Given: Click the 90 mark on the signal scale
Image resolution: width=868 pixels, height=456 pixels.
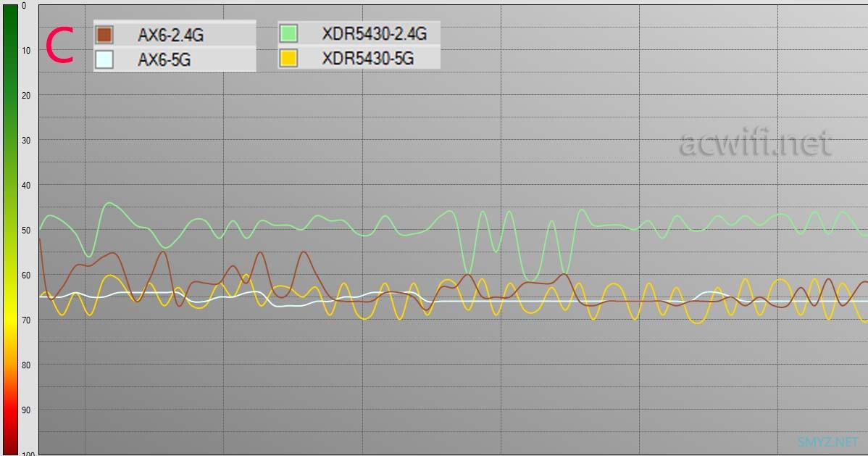Looking at the screenshot, I should pyautogui.click(x=26, y=410).
